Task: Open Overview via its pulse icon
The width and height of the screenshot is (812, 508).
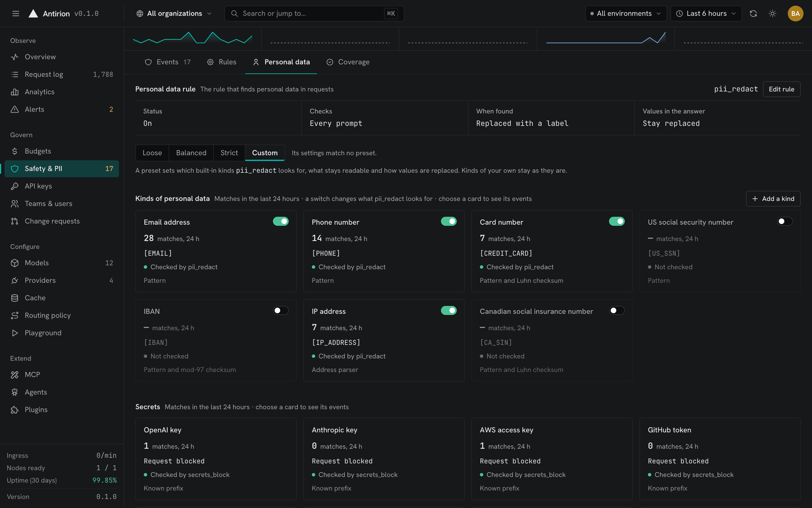Action: (15, 57)
